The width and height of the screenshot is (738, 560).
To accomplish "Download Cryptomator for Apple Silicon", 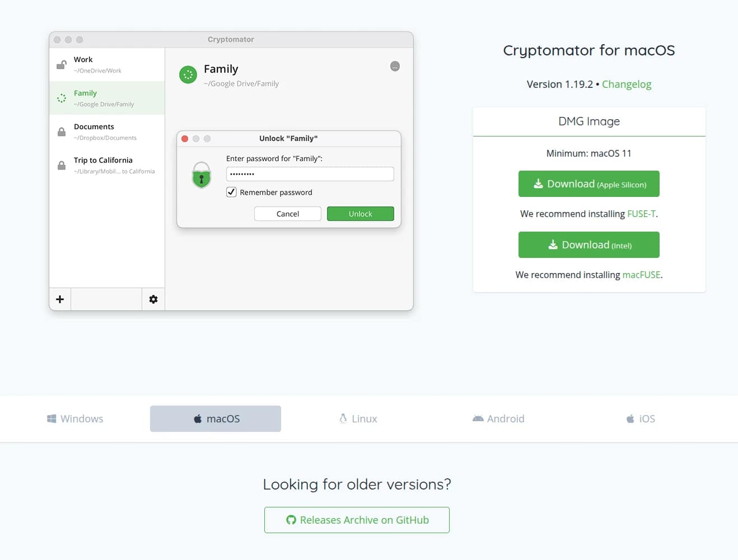I will click(x=588, y=183).
